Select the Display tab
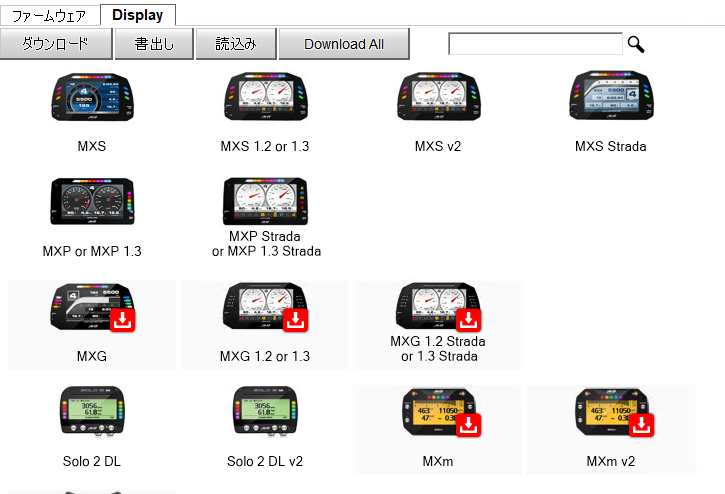The width and height of the screenshot is (725, 494). (138, 15)
